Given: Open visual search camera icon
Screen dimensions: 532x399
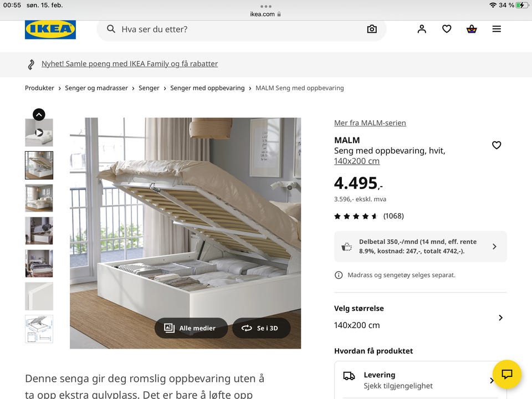Looking at the screenshot, I should (x=372, y=29).
